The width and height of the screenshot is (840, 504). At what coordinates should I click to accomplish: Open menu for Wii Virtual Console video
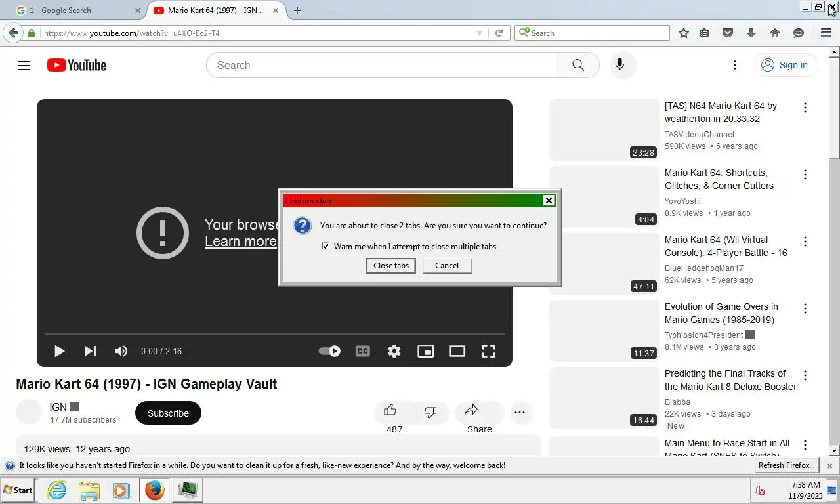805,241
